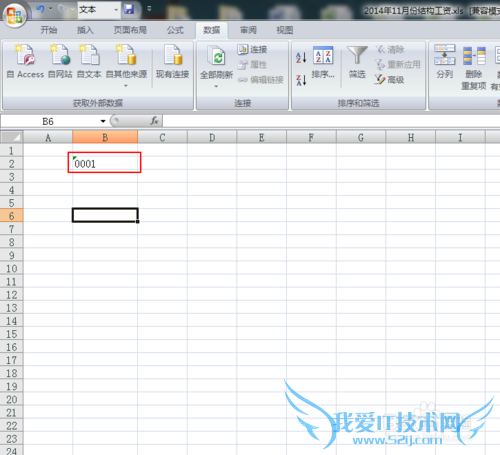Screen dimensions: 500x455
Task: Select column E header
Action: (x=262, y=137)
